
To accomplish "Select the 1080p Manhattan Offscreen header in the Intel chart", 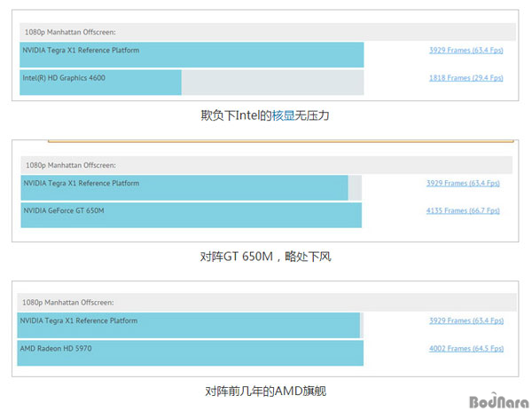I will (x=268, y=32).
